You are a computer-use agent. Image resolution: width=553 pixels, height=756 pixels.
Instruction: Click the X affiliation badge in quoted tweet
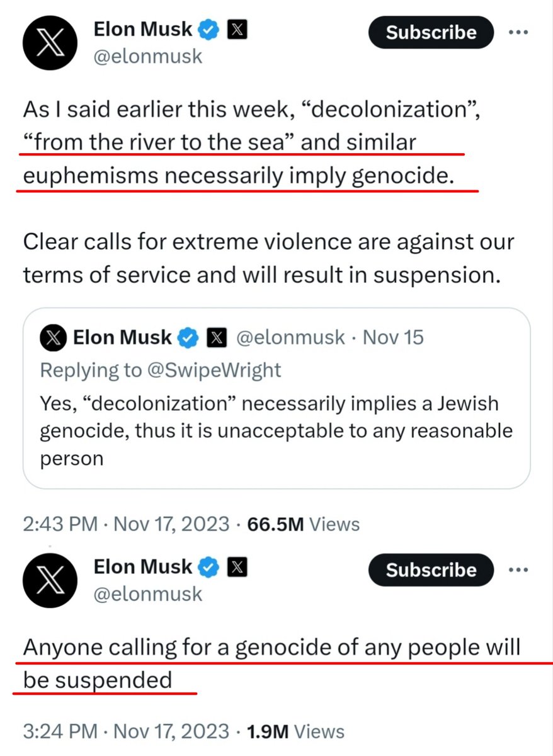(216, 338)
